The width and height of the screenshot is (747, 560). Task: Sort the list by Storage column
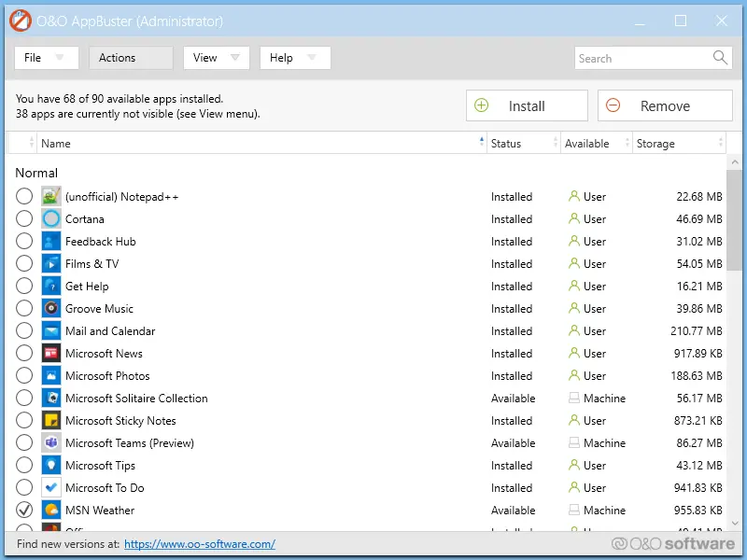coord(680,143)
